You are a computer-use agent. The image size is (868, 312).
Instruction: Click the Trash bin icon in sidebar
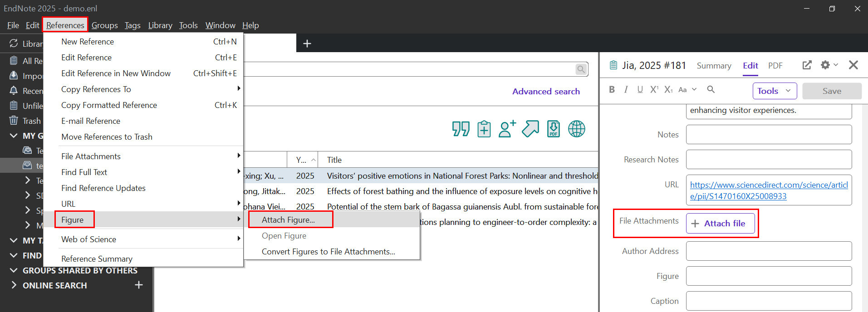(14, 121)
